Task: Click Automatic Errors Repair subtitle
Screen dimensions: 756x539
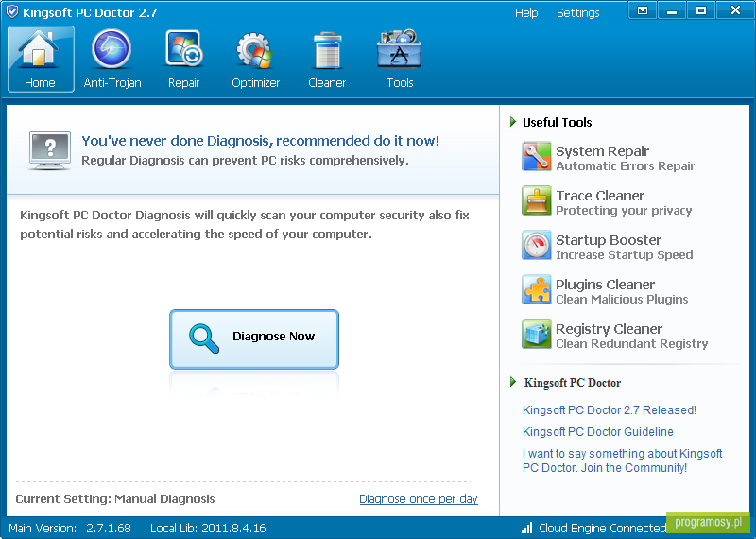Action: (x=626, y=166)
